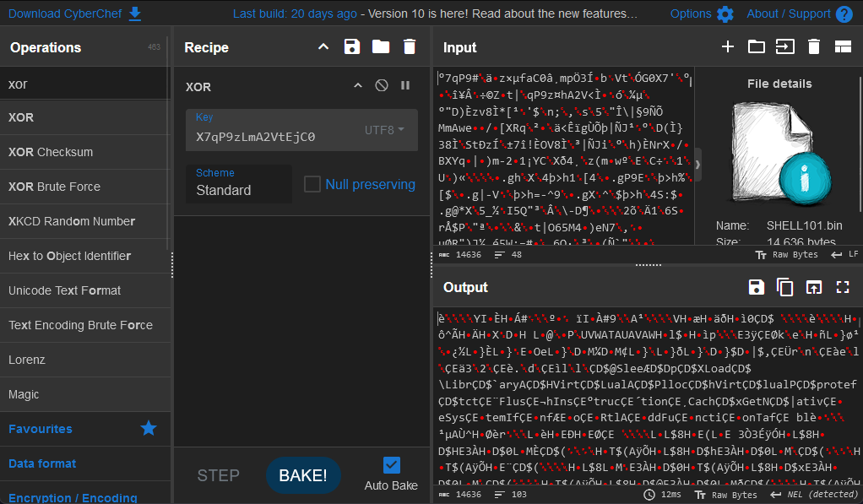The width and height of the screenshot is (863, 504).
Task: Save output to file
Action: coord(757,287)
